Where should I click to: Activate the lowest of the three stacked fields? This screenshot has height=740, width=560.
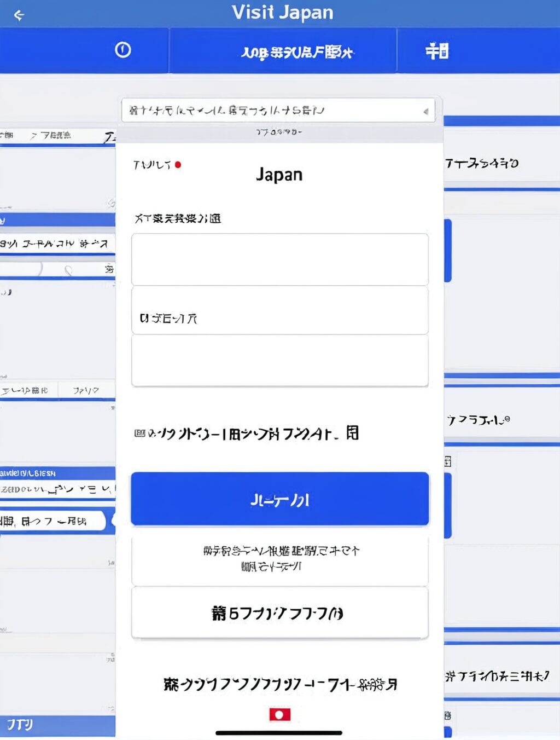[x=279, y=361]
